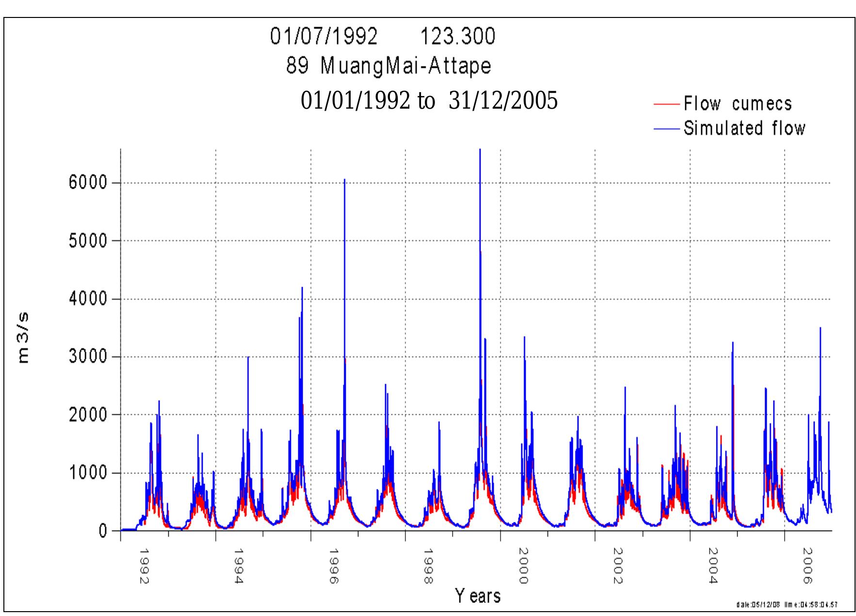Select the "Flow cumecs" legend label
The height and width of the screenshot is (616, 856).
pyautogui.click(x=737, y=104)
